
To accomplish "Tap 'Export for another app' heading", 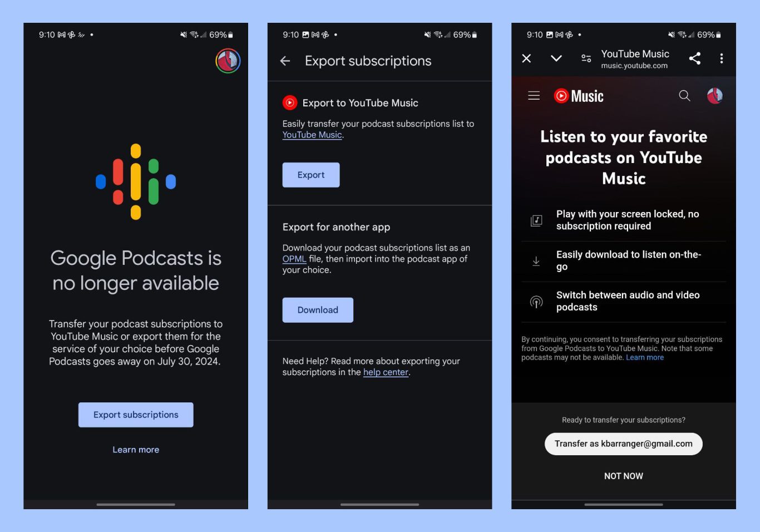I will pyautogui.click(x=337, y=227).
